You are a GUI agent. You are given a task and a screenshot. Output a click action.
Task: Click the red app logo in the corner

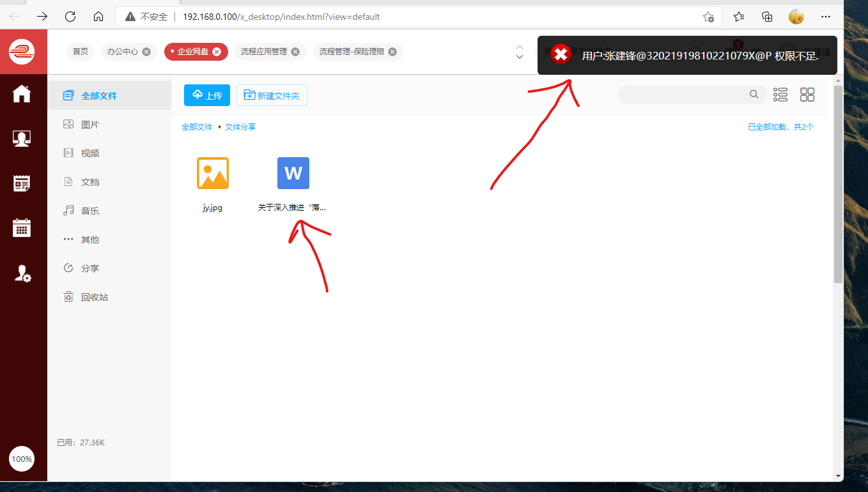tap(22, 52)
